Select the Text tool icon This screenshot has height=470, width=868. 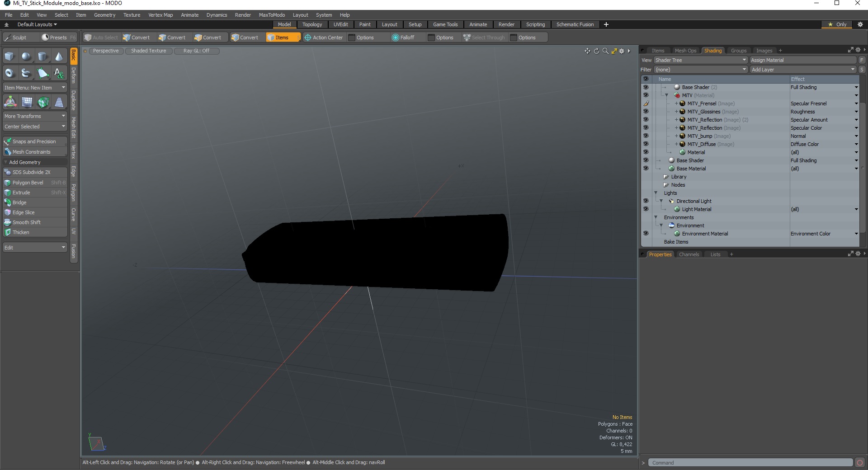[59, 73]
